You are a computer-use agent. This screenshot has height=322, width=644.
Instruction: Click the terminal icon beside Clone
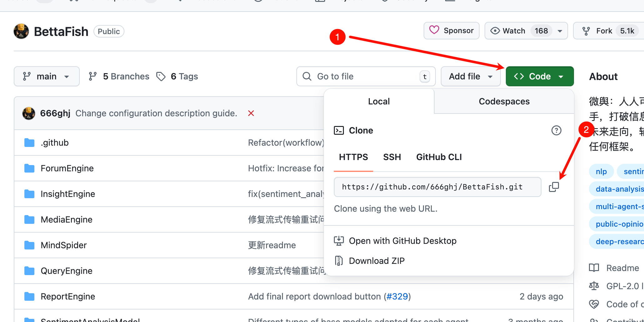tap(339, 130)
